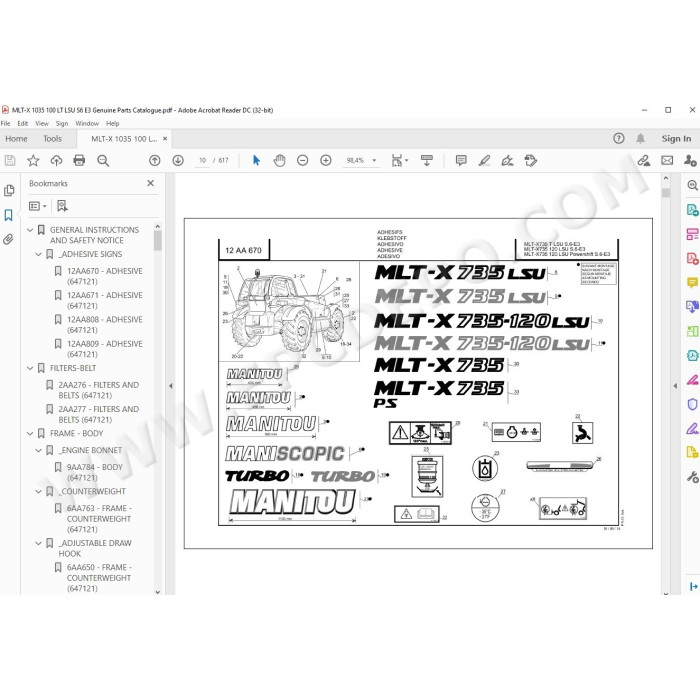This screenshot has width=700, height=700.
Task: Open the fit page options icon
Action: [x=399, y=160]
